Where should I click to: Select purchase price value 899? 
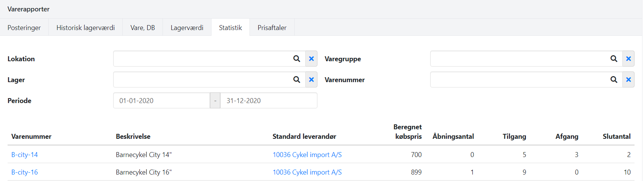(416, 172)
